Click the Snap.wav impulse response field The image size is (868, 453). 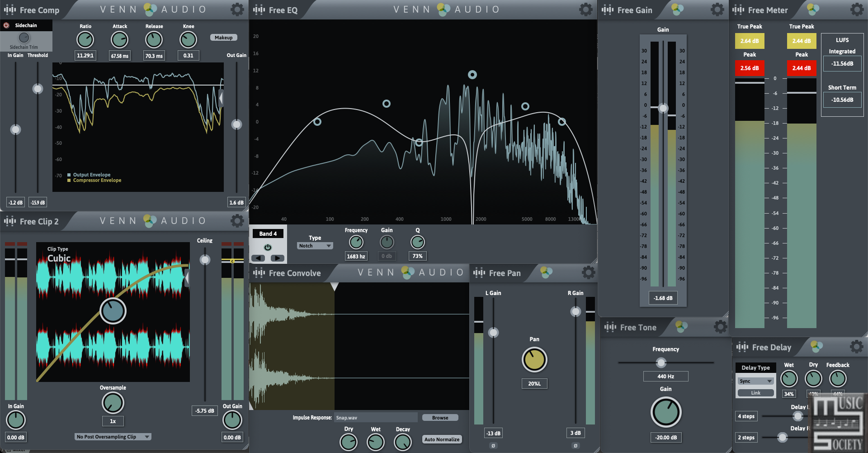(376, 418)
